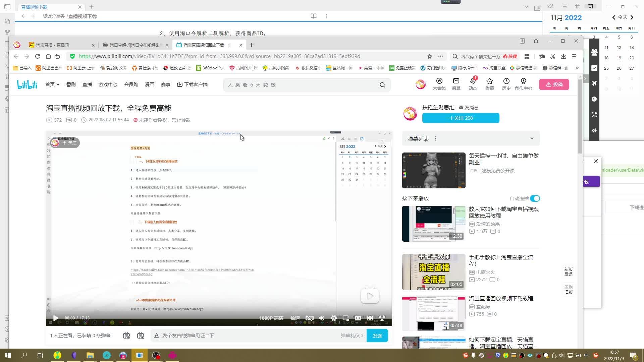Click the pink 投稿 upload button
This screenshot has width=644, height=362.
[554, 84]
